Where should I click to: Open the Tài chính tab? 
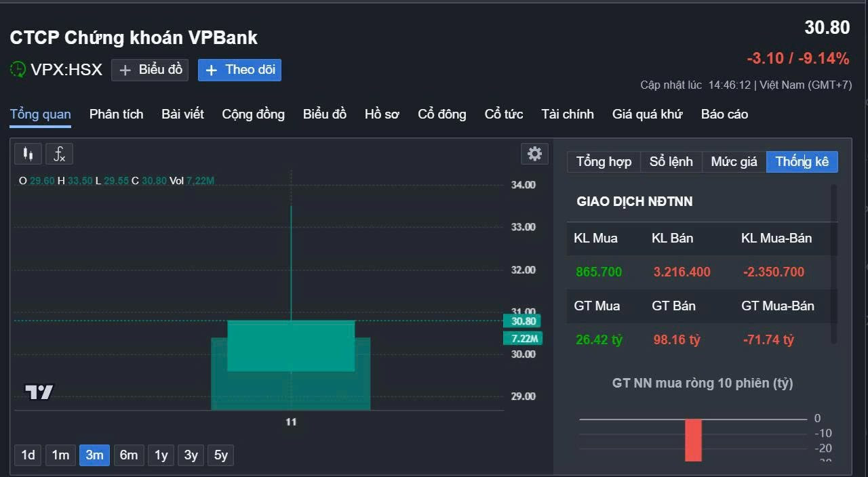click(x=567, y=115)
